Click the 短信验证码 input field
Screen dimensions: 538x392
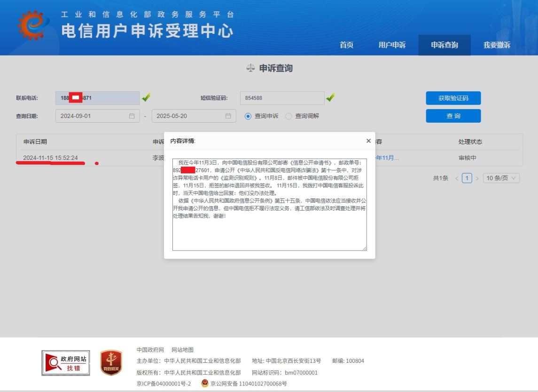point(282,98)
